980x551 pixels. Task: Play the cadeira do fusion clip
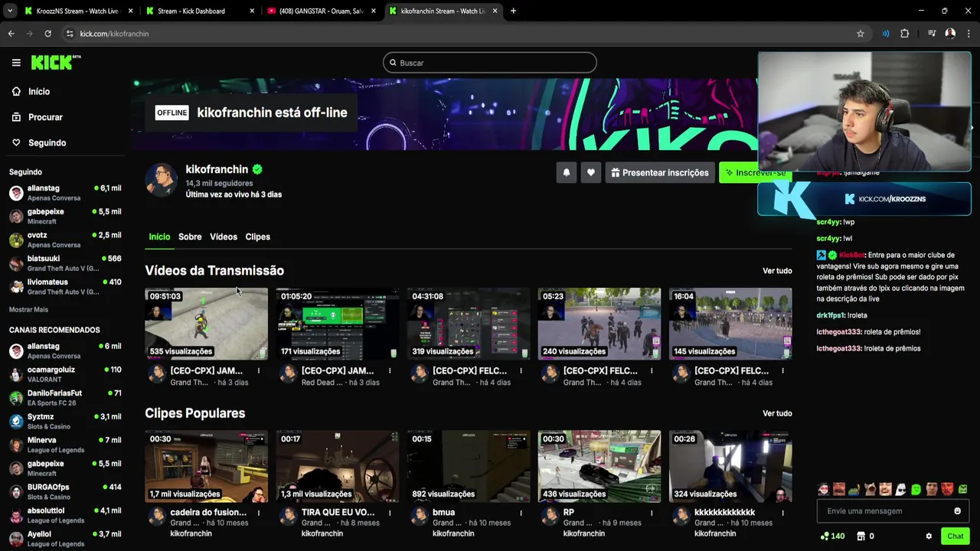[x=206, y=466]
